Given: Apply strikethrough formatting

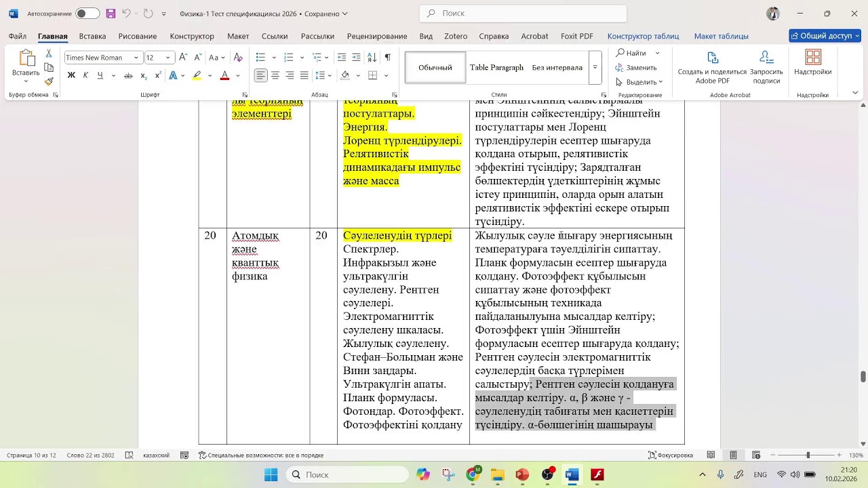Looking at the screenshot, I should [128, 76].
